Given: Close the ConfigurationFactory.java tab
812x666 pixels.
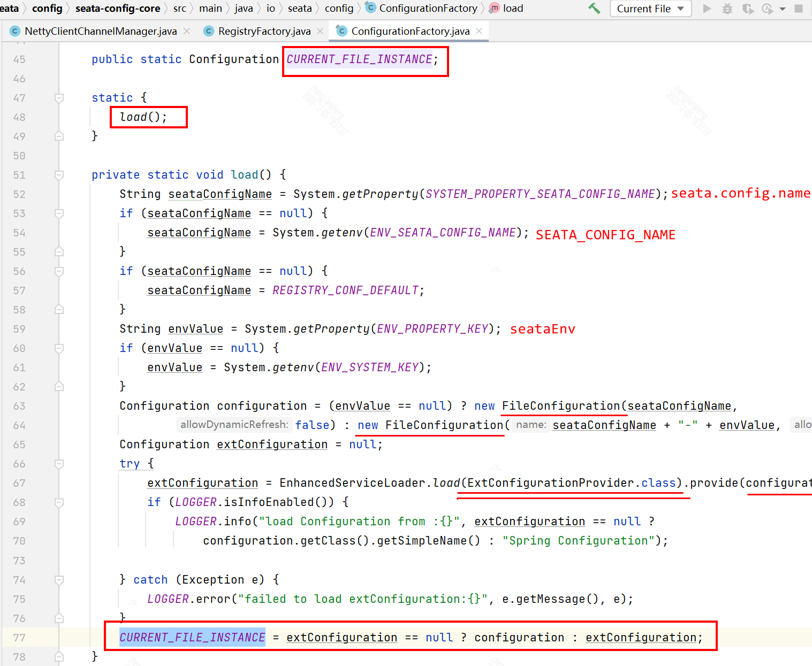Looking at the screenshot, I should 479,31.
